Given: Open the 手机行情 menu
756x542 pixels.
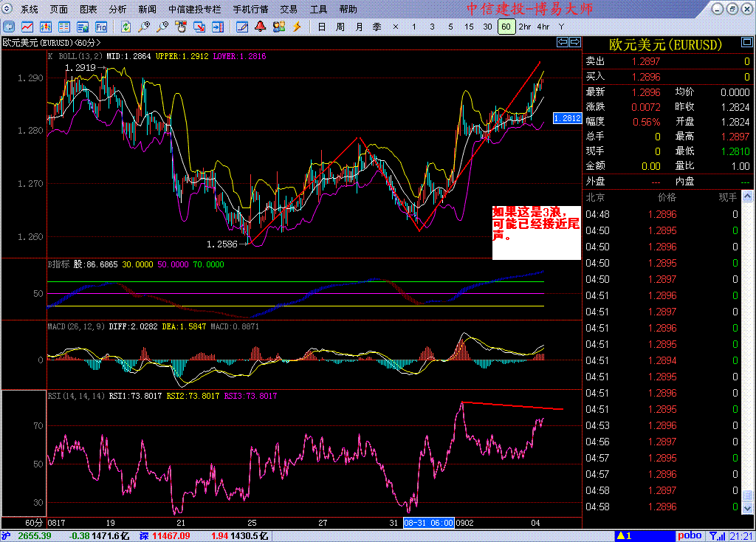Looking at the screenshot, I should pyautogui.click(x=251, y=9).
